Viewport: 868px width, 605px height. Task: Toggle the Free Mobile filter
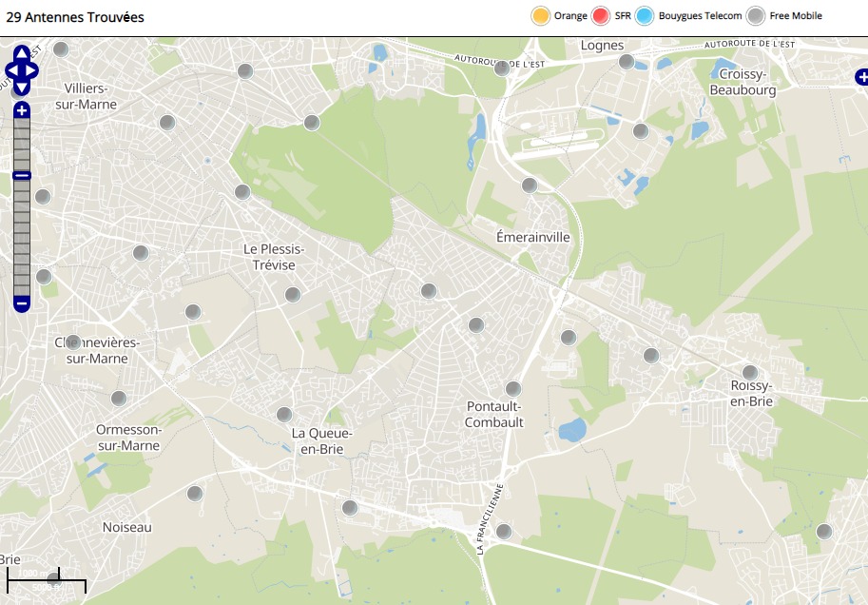point(756,16)
